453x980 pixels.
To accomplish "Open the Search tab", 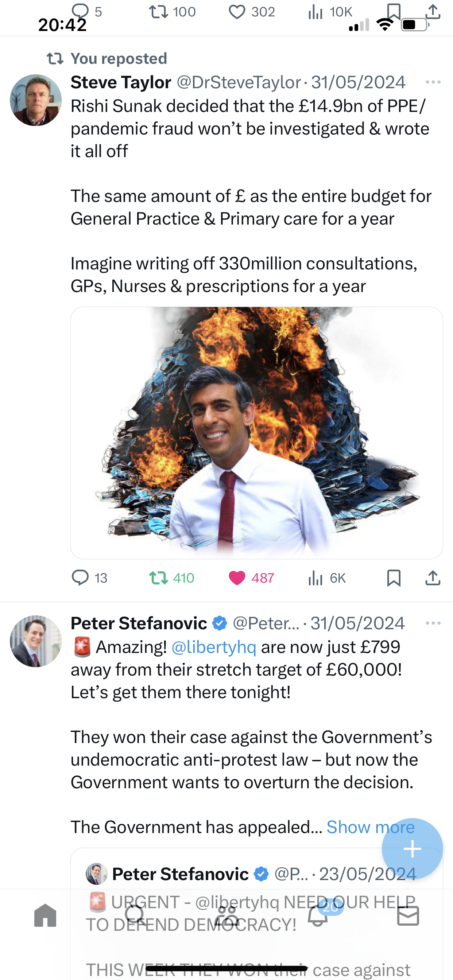I will 136,915.
